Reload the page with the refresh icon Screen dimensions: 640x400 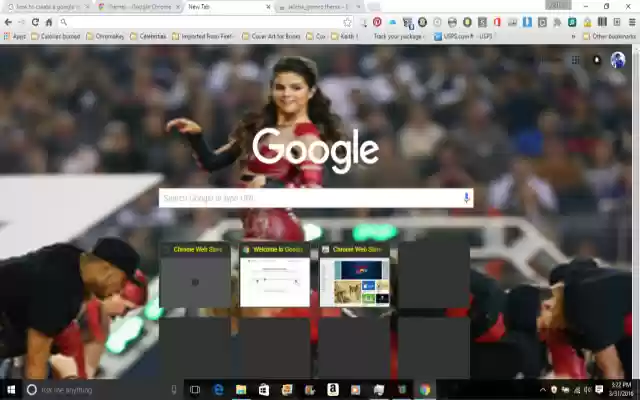pyautogui.click(x=35, y=22)
